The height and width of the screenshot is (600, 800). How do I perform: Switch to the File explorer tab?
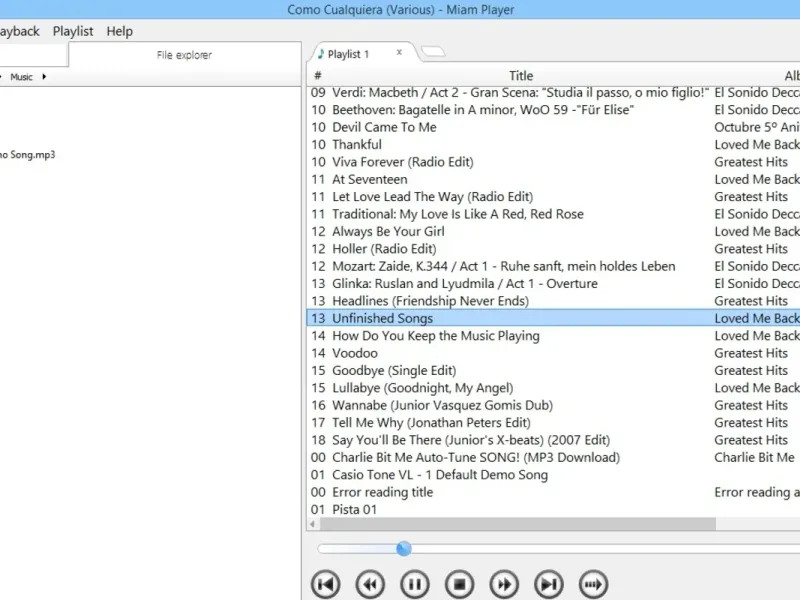click(x=184, y=55)
